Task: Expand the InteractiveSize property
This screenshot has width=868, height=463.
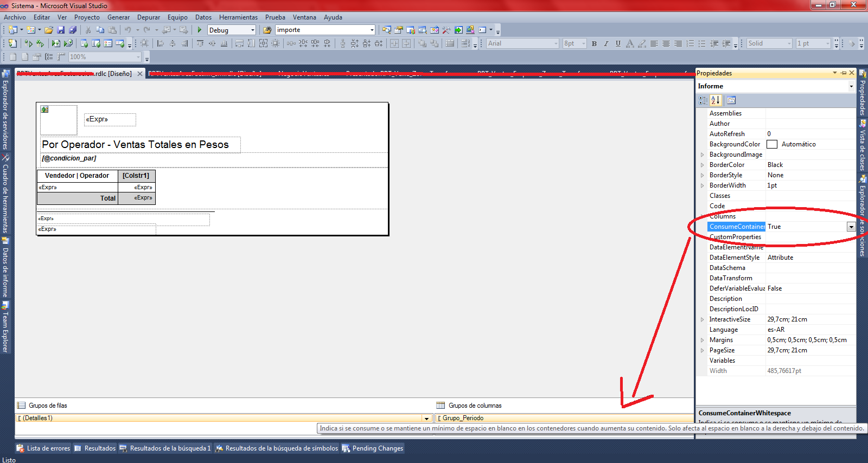Action: point(703,319)
